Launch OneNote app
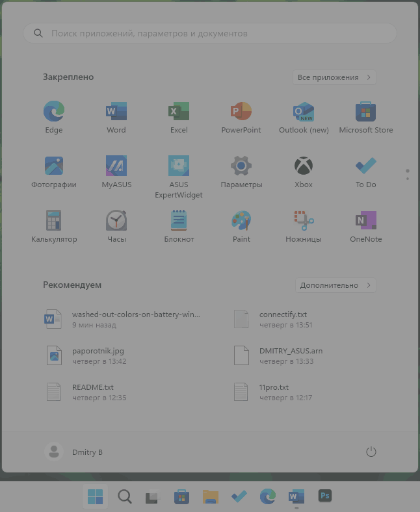Viewport: 420px width, 512px height. pyautogui.click(x=366, y=226)
